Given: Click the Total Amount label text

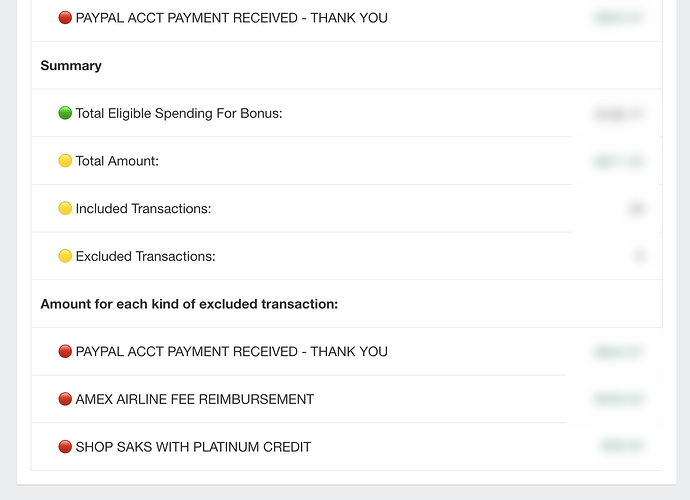Looking at the screenshot, I should pyautogui.click(x=117, y=161).
